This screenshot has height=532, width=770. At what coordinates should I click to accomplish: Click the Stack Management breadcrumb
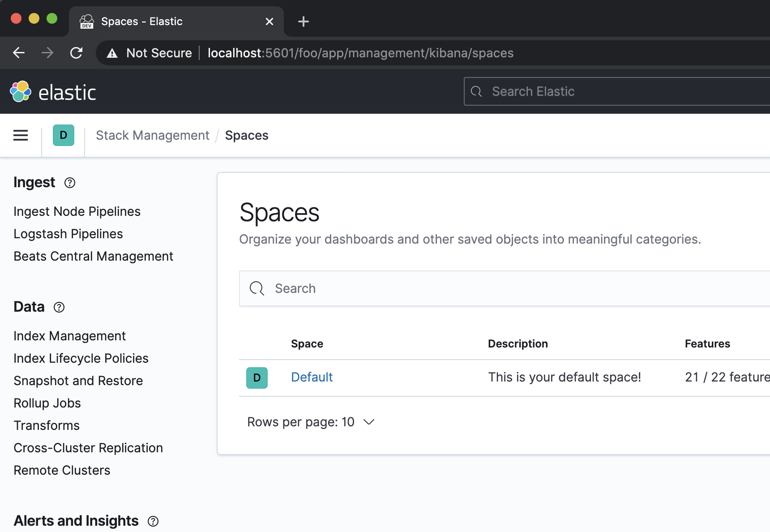pos(152,135)
